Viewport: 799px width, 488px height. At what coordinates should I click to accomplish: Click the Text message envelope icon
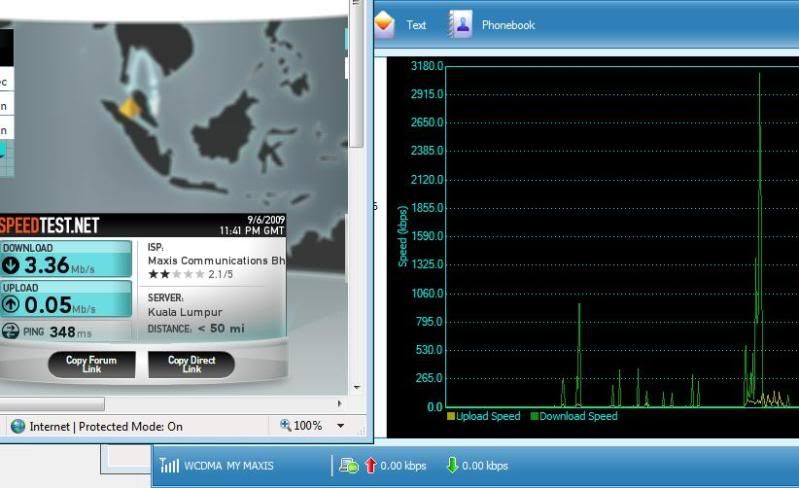(384, 24)
